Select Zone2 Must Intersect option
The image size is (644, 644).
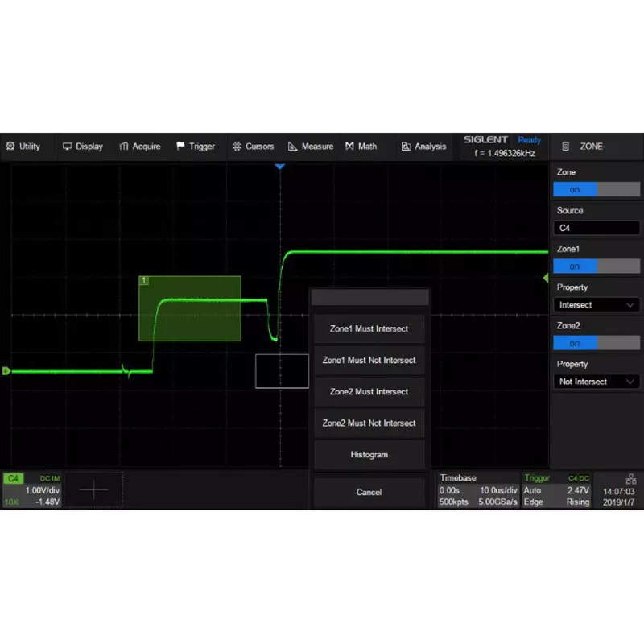tap(369, 391)
